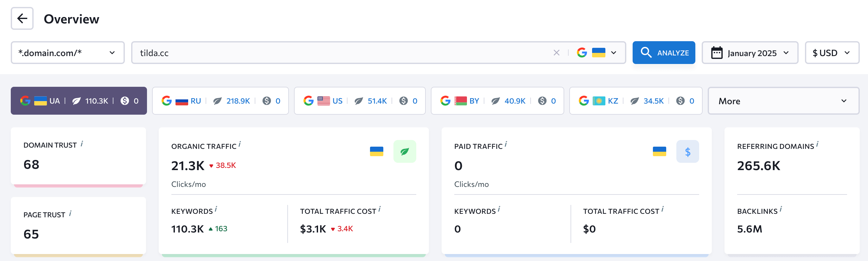
Task: Click the Overview page title
Action: click(x=71, y=19)
